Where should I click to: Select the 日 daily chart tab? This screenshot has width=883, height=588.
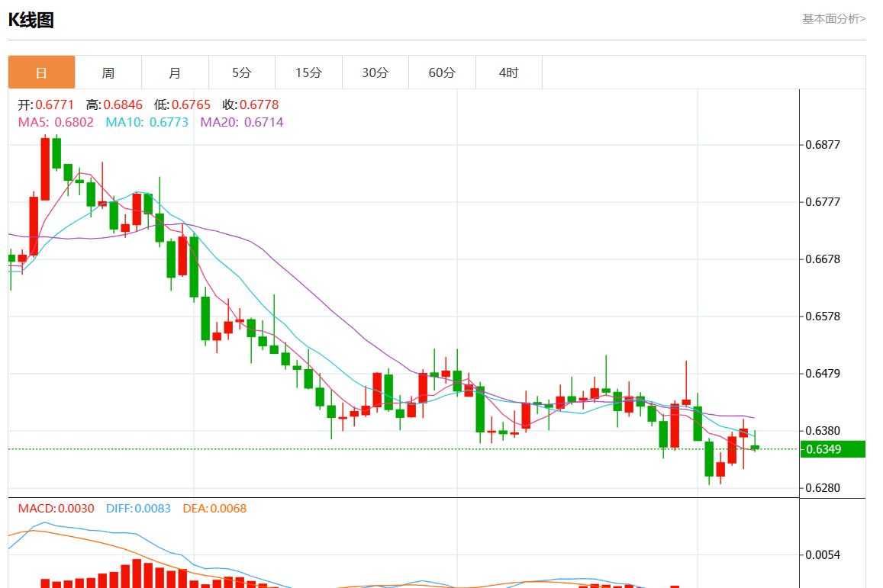[x=41, y=72]
